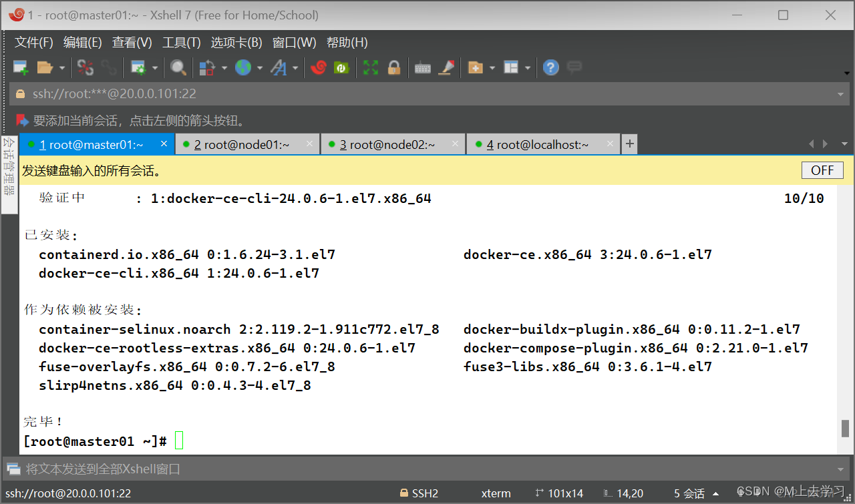Click the Find magnifier icon

pos(178,67)
